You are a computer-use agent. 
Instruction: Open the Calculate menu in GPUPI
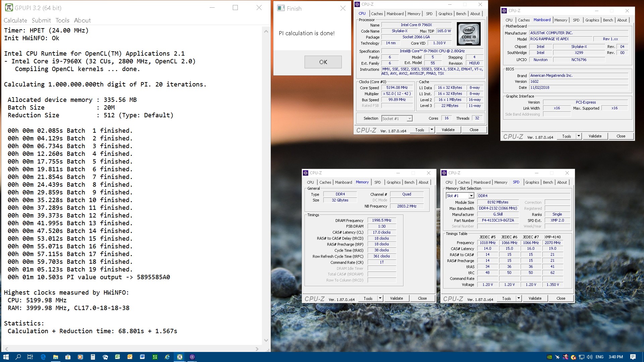click(15, 20)
